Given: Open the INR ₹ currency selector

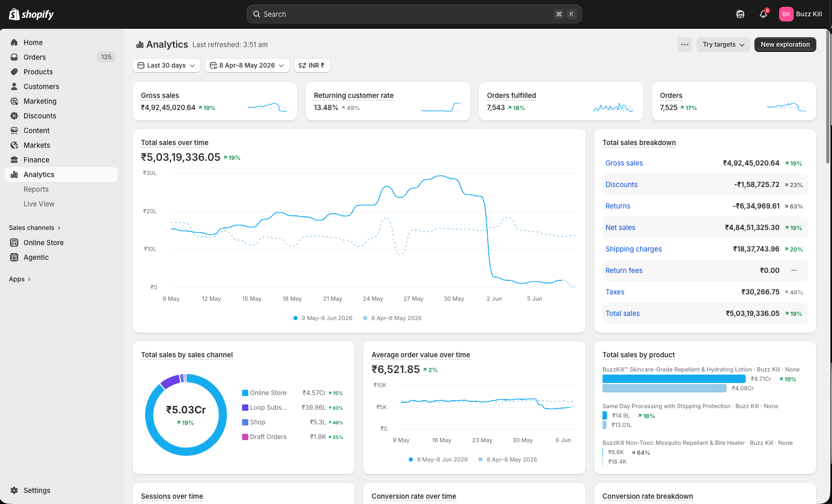Looking at the screenshot, I should coord(312,65).
